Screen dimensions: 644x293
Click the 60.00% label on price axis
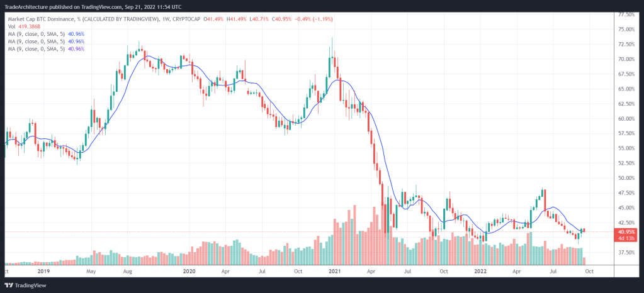(628, 118)
